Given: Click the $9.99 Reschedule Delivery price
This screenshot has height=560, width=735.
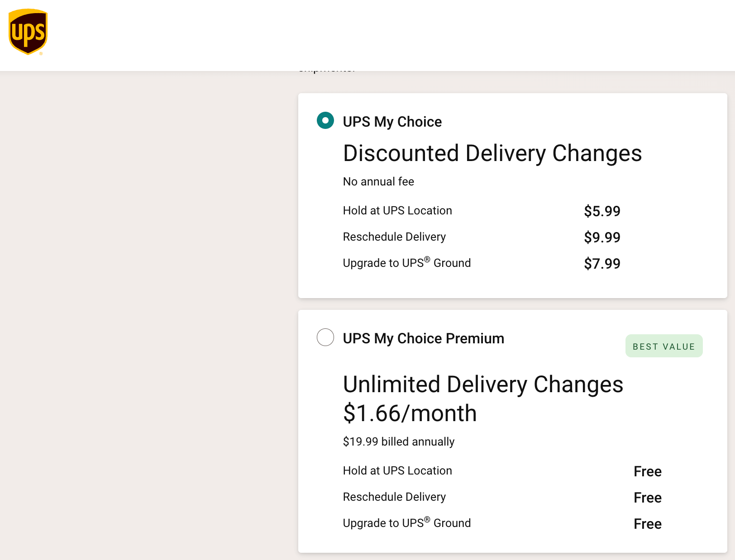Looking at the screenshot, I should [x=602, y=237].
